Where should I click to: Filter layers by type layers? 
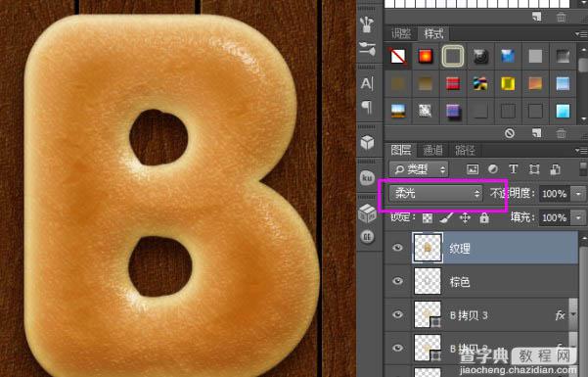[513, 169]
